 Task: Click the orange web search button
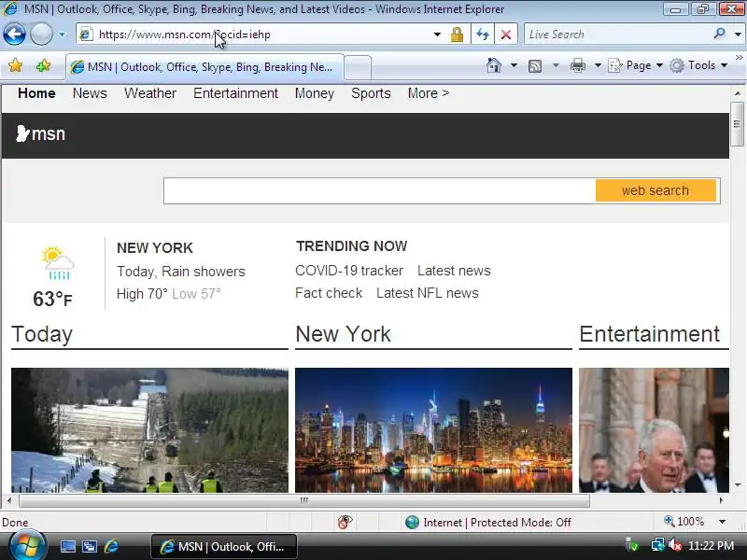click(x=655, y=190)
